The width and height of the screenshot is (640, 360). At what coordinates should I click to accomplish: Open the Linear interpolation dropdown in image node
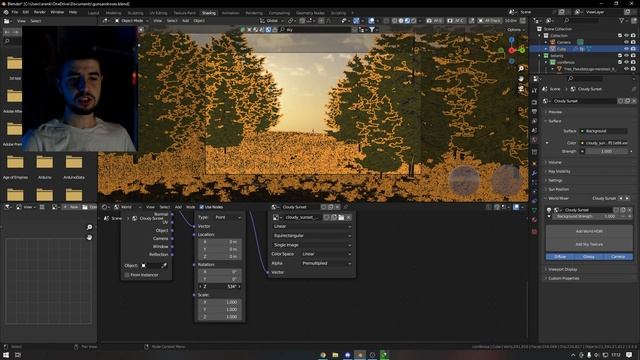pos(312,226)
